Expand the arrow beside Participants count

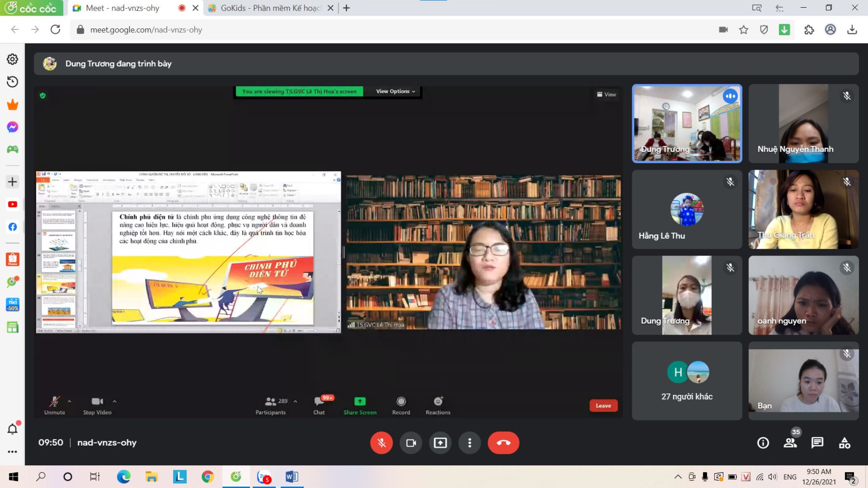click(x=295, y=401)
